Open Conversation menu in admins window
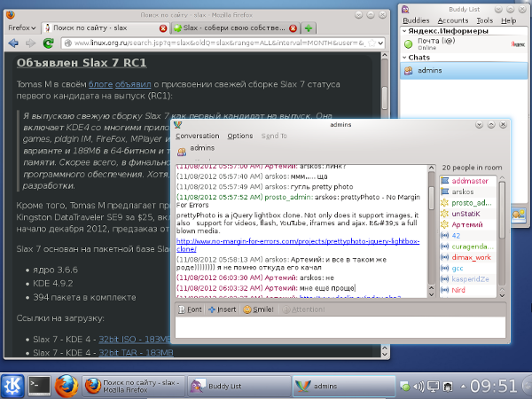This screenshot has width=532, height=399. [x=198, y=136]
